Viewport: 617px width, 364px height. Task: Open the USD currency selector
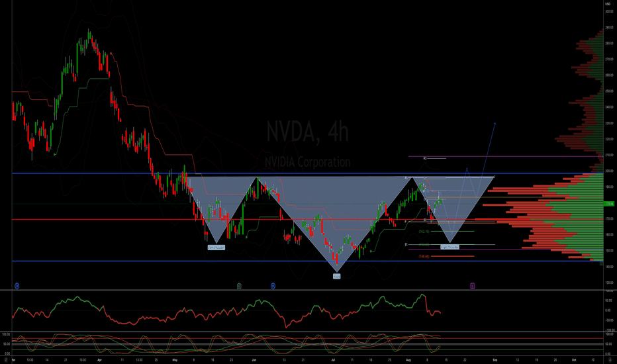608,4
